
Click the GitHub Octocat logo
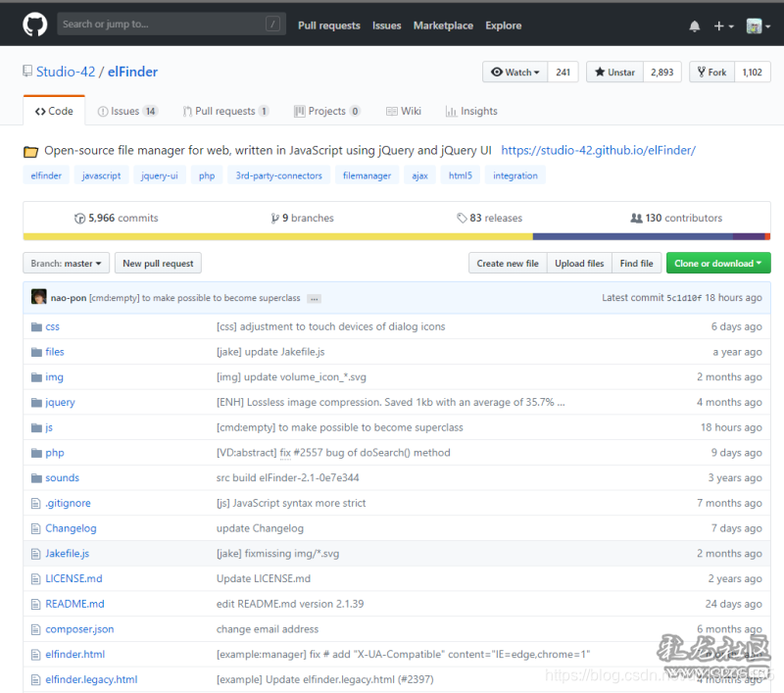[x=35, y=25]
